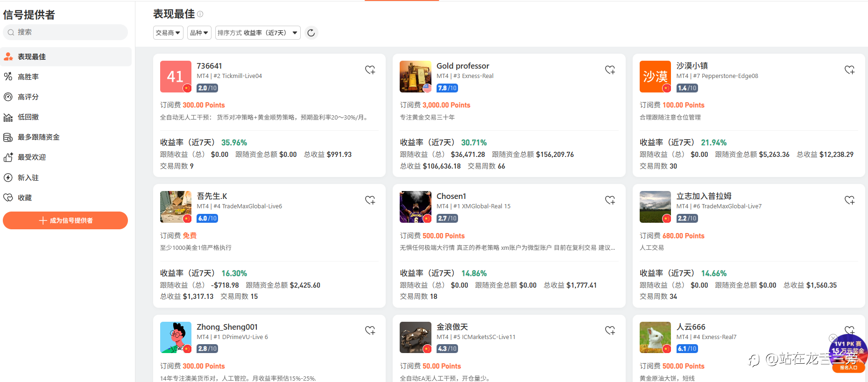Click the 收藏 heart icon in sidebar

8,198
